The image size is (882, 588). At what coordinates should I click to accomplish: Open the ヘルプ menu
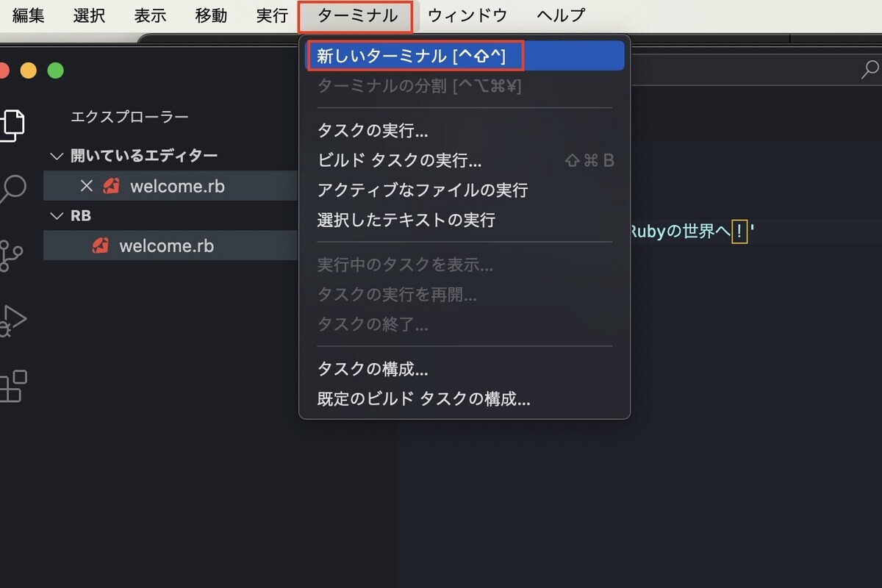point(560,15)
